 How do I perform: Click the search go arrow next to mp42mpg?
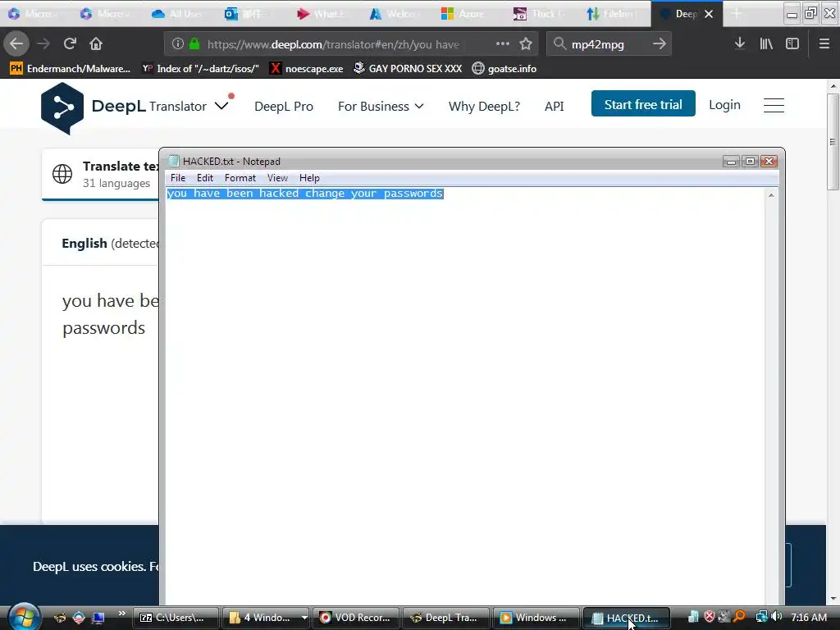(x=659, y=43)
